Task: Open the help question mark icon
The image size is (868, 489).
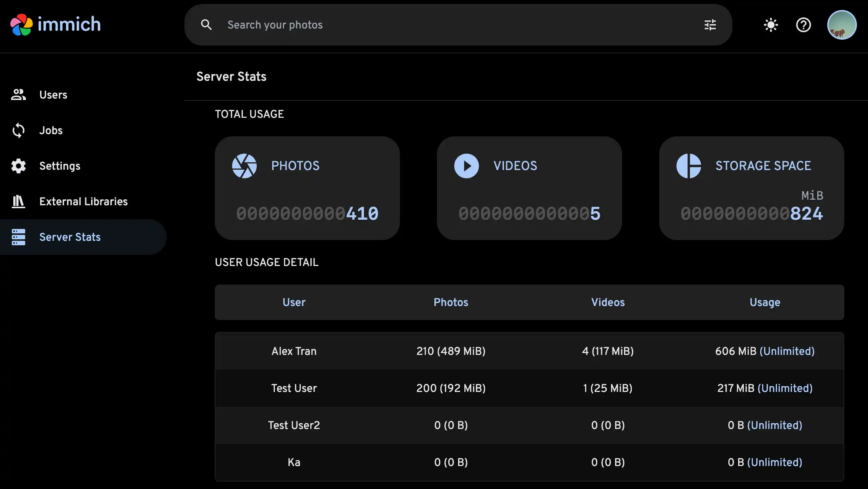Action: (x=803, y=24)
